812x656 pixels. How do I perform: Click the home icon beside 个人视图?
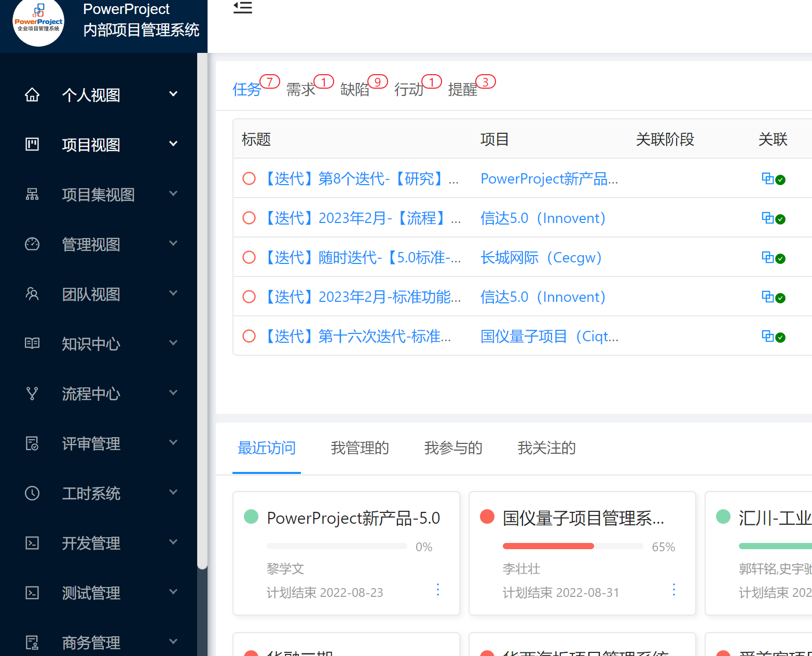click(32, 95)
